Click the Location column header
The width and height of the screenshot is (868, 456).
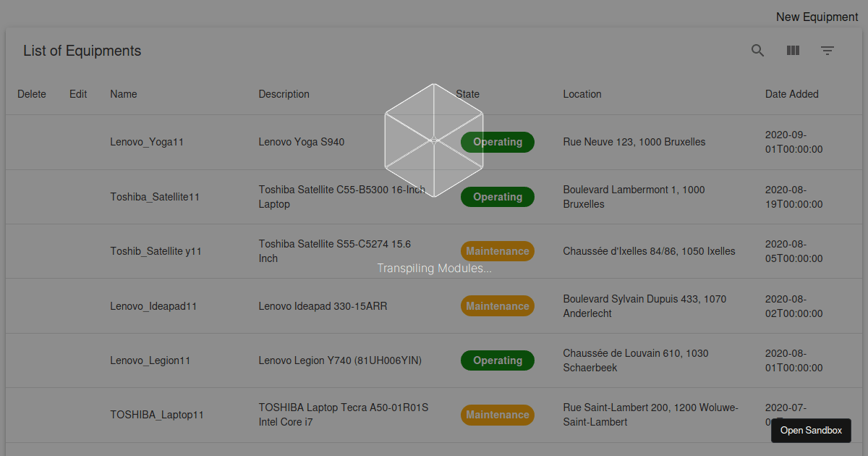click(582, 94)
